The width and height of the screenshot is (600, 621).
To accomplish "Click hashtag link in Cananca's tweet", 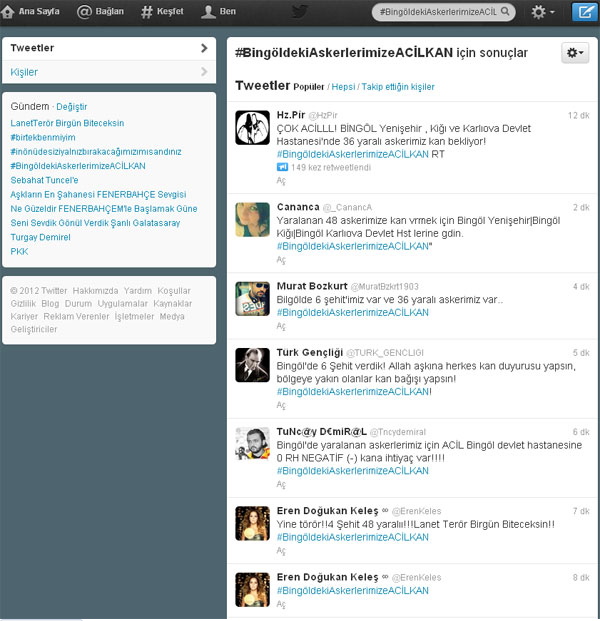I will (x=352, y=246).
